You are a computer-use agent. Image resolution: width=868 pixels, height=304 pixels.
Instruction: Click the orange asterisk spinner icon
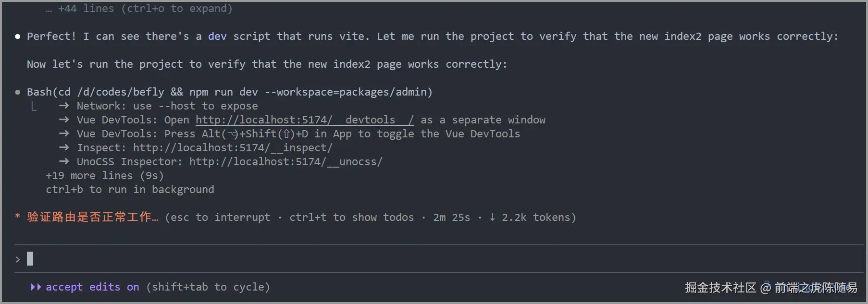[18, 217]
